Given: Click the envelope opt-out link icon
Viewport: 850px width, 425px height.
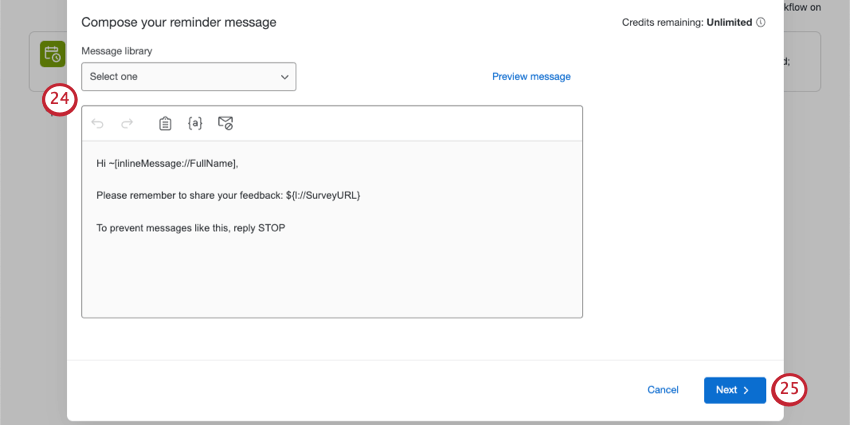Looking at the screenshot, I should (226, 123).
